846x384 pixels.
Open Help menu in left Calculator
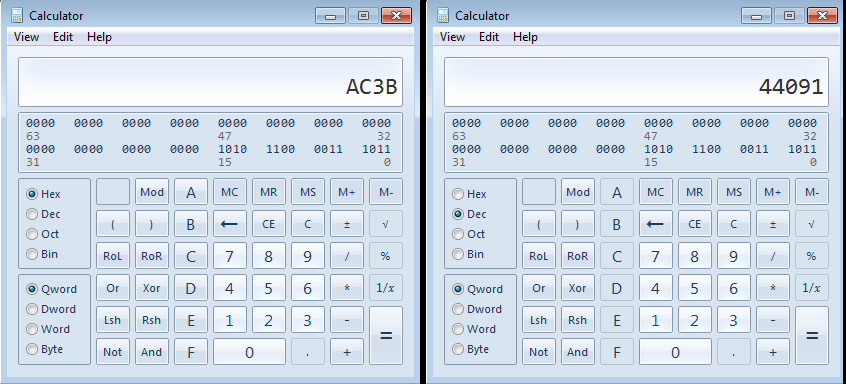pyautogui.click(x=99, y=37)
